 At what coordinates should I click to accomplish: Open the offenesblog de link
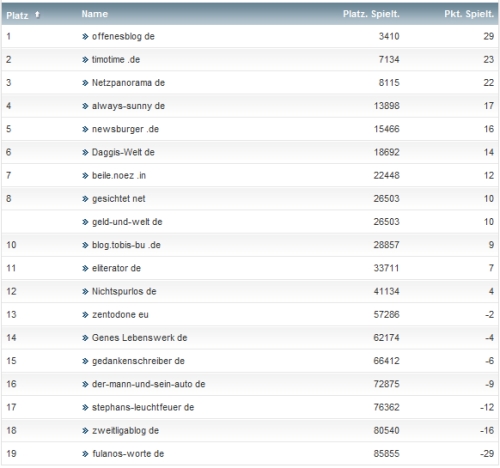pyautogui.click(x=123, y=36)
